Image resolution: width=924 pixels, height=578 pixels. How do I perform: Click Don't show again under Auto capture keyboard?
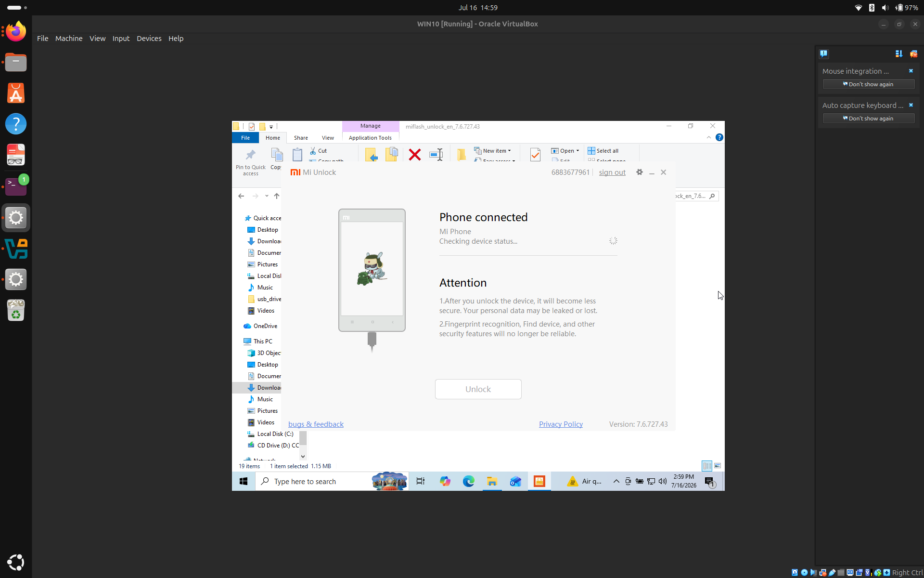pos(868,118)
